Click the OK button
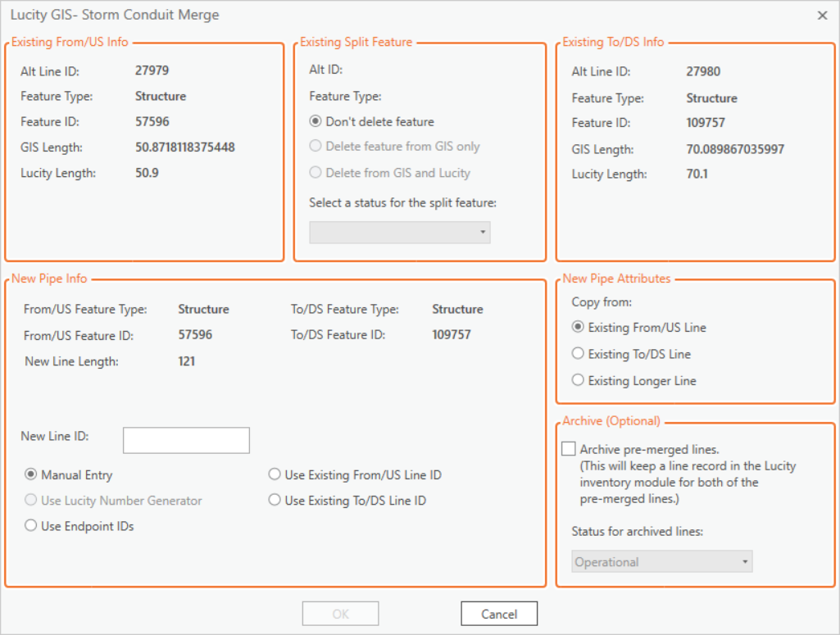This screenshot has height=635, width=840. click(341, 614)
